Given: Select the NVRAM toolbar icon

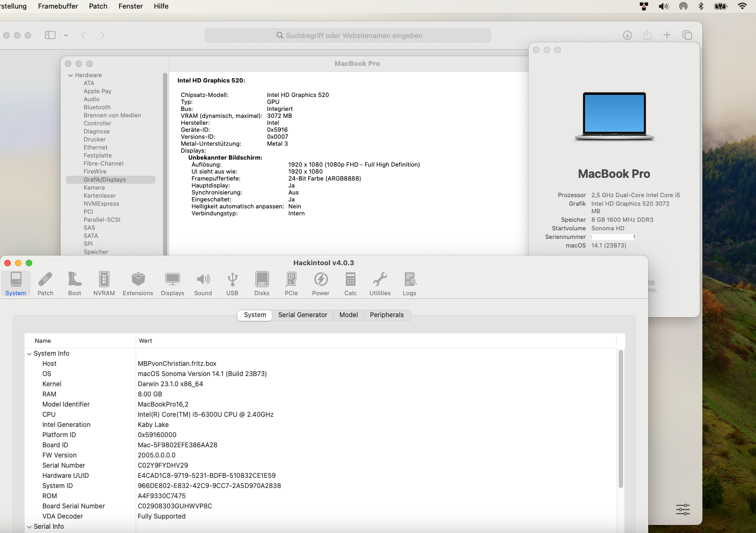Looking at the screenshot, I should (104, 283).
